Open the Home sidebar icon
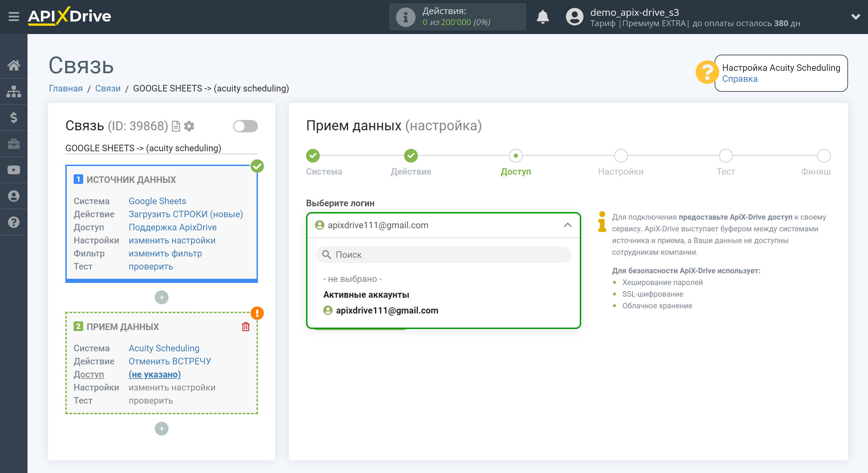 tap(14, 65)
